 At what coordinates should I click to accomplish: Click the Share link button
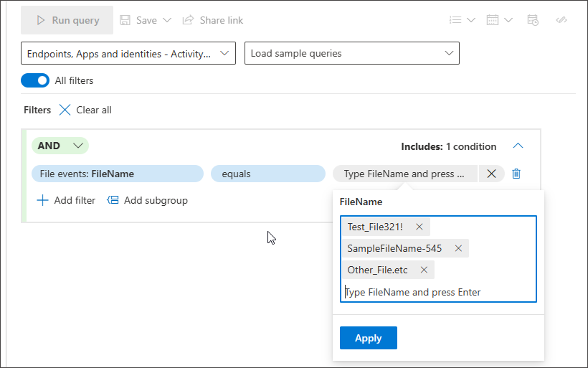coord(213,20)
